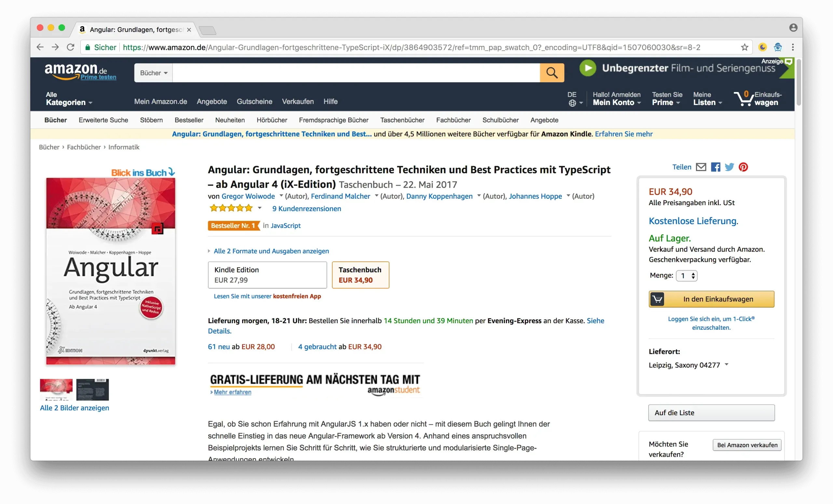Select the red front cover thumbnail
This screenshot has width=833, height=504.
(x=56, y=390)
